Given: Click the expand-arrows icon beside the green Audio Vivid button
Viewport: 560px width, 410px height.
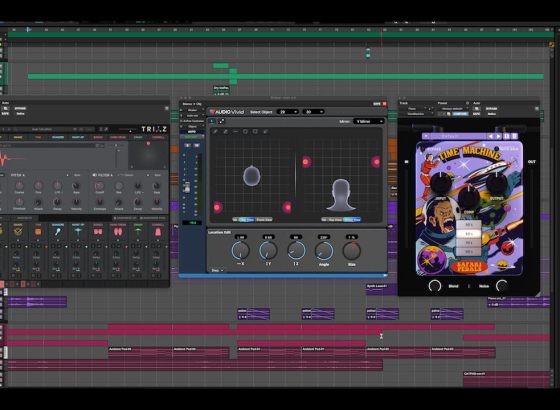Looking at the screenshot, I should click(221, 121).
